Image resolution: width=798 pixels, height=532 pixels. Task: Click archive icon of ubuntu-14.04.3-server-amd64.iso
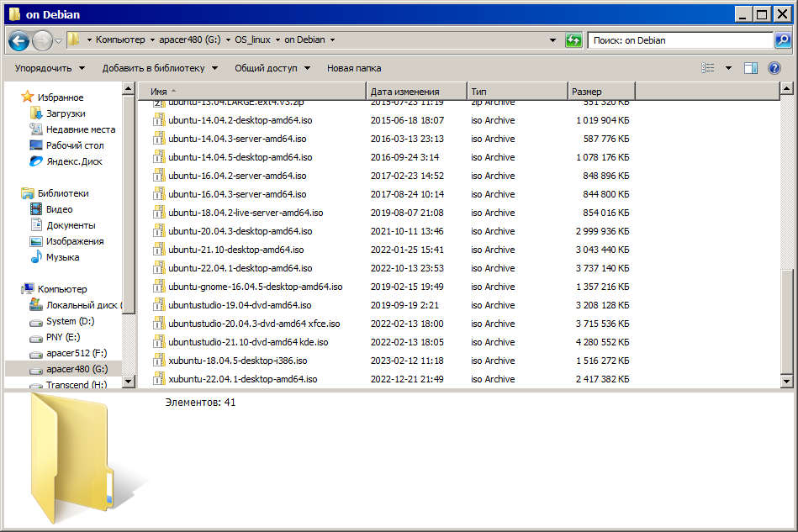click(159, 139)
